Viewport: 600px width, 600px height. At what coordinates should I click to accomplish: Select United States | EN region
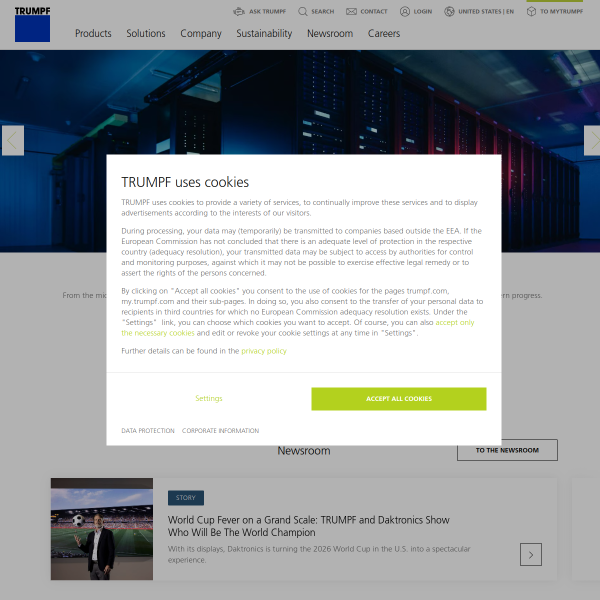coord(486,11)
